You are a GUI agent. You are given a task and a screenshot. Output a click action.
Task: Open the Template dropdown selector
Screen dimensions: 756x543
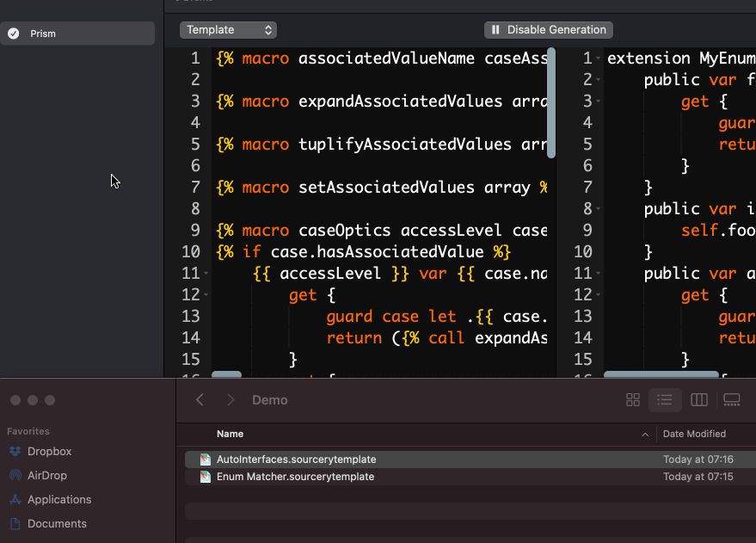pyautogui.click(x=228, y=30)
